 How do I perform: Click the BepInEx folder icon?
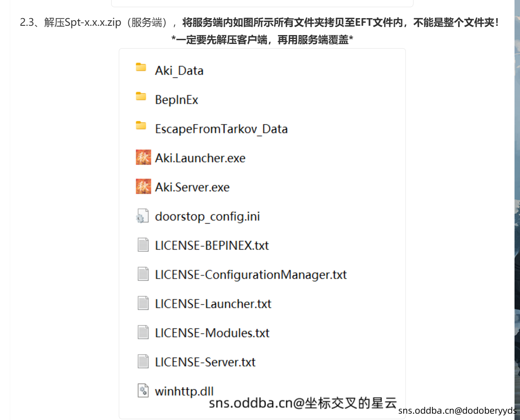coord(141,96)
